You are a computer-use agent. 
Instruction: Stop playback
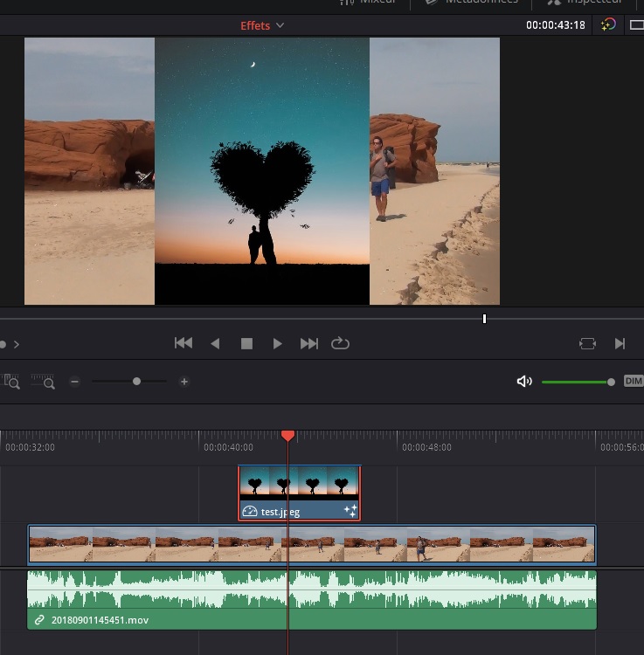(x=246, y=343)
